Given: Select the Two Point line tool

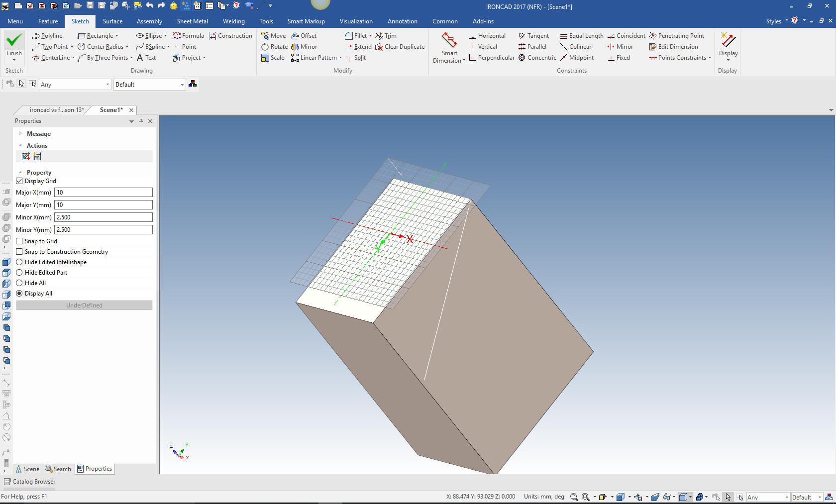Looking at the screenshot, I should [x=50, y=47].
